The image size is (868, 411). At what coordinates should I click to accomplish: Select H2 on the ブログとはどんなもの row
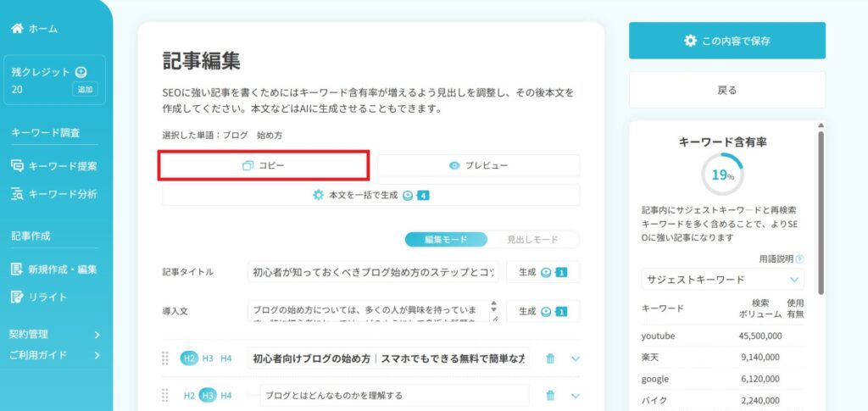click(x=189, y=396)
